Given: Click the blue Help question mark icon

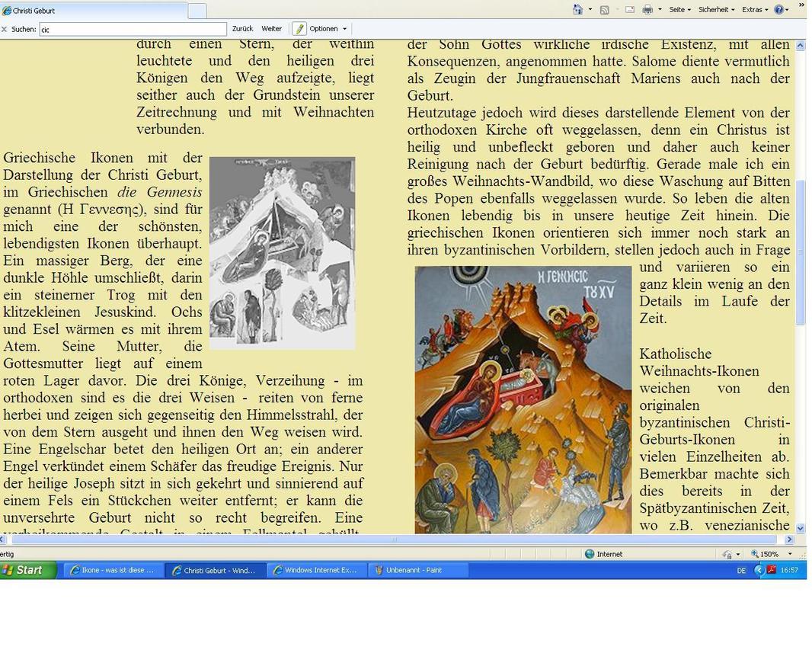Looking at the screenshot, I should 779,10.
